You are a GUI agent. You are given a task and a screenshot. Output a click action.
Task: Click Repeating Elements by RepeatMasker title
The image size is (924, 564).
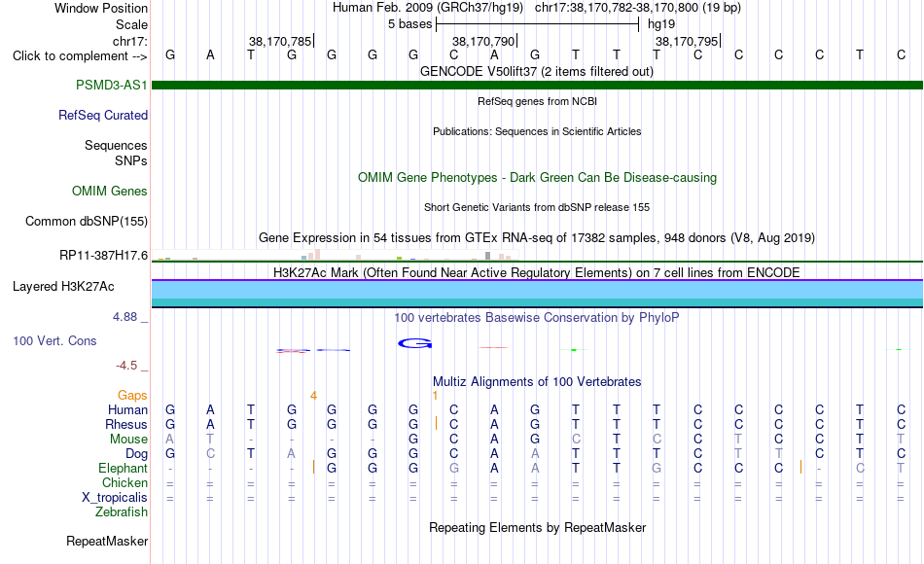click(537, 527)
